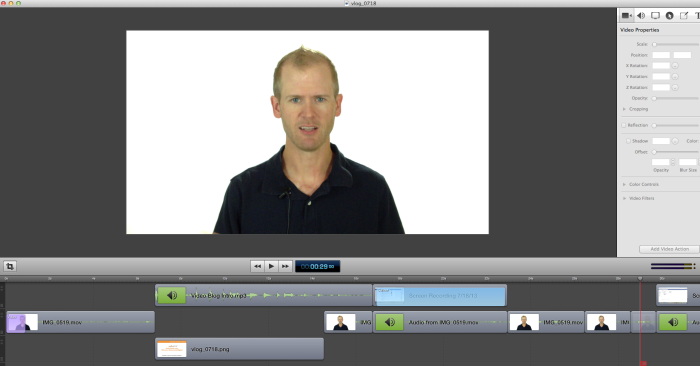Click the Shadow angle value field
The image size is (700, 366).
coord(661,141)
